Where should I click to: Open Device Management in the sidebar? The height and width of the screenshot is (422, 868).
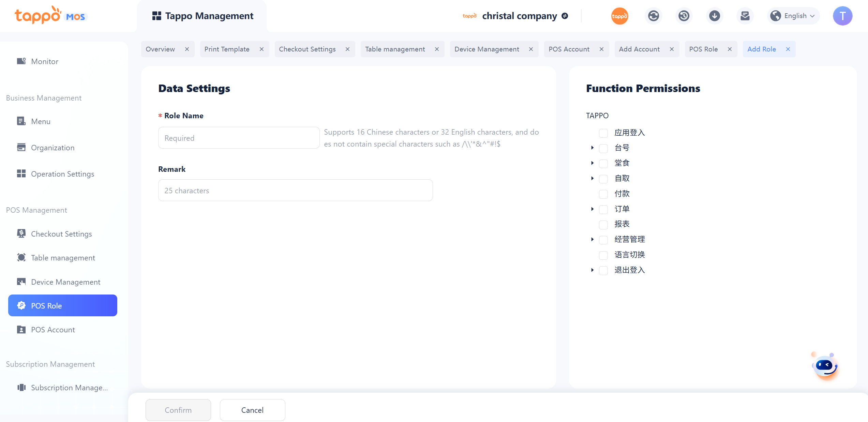(x=65, y=282)
